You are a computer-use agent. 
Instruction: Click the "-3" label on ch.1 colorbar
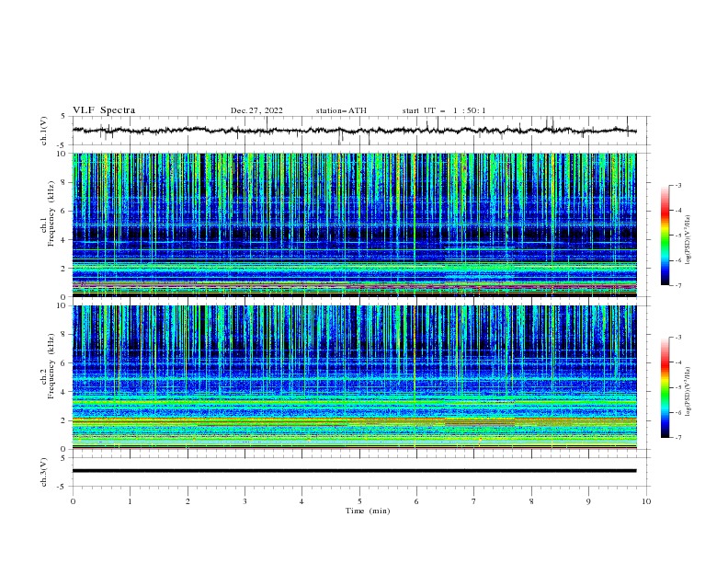point(678,185)
